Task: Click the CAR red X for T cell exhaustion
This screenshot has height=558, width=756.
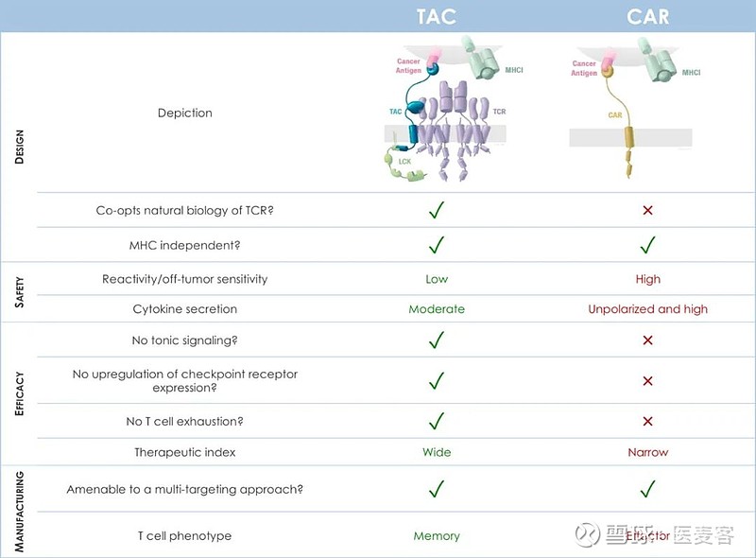Action: (647, 422)
